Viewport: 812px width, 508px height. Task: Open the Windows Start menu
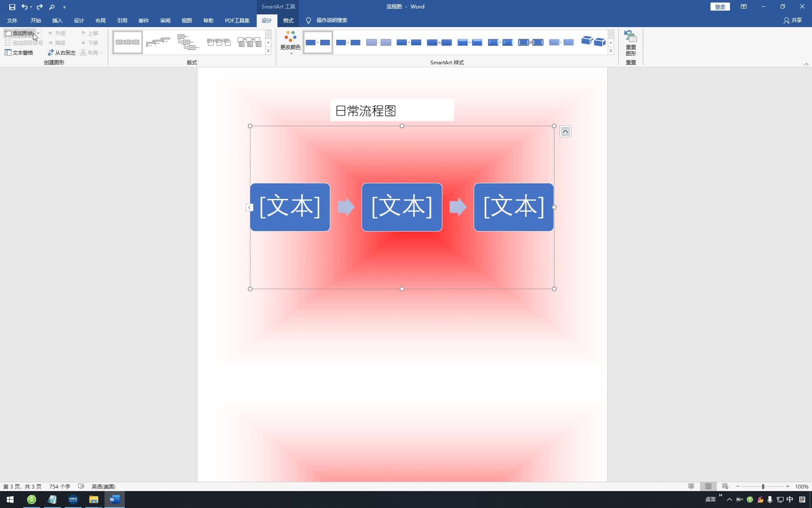click(10, 500)
